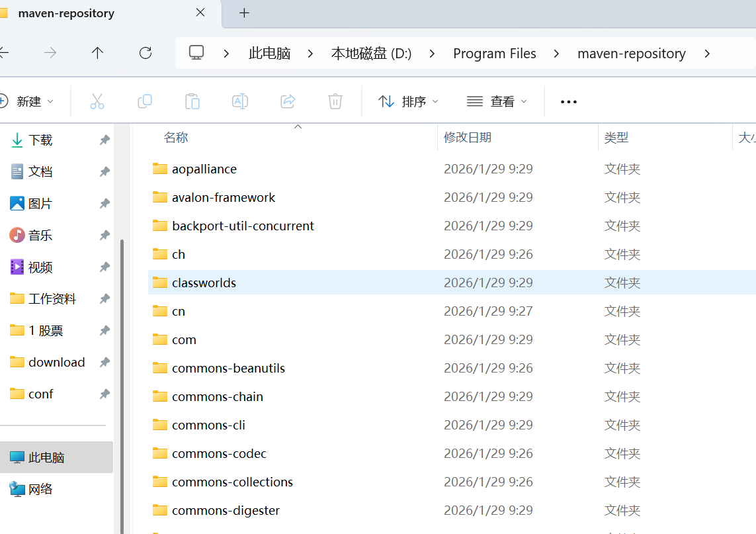This screenshot has width=756, height=534.
Task: Select 此电脑 in the sidebar
Action: coord(56,457)
